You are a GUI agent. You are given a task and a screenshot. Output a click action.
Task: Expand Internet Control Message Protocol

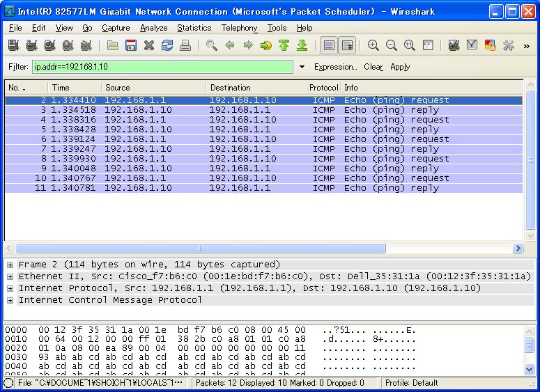point(10,300)
